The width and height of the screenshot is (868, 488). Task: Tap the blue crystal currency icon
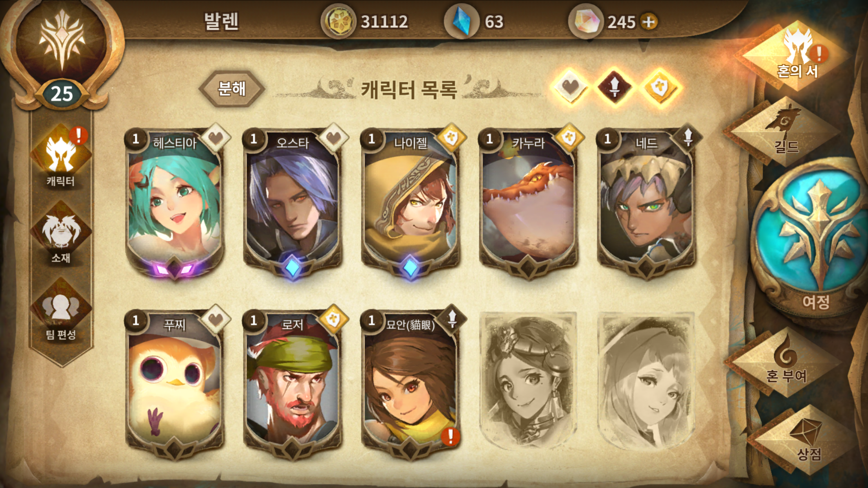coord(462,21)
